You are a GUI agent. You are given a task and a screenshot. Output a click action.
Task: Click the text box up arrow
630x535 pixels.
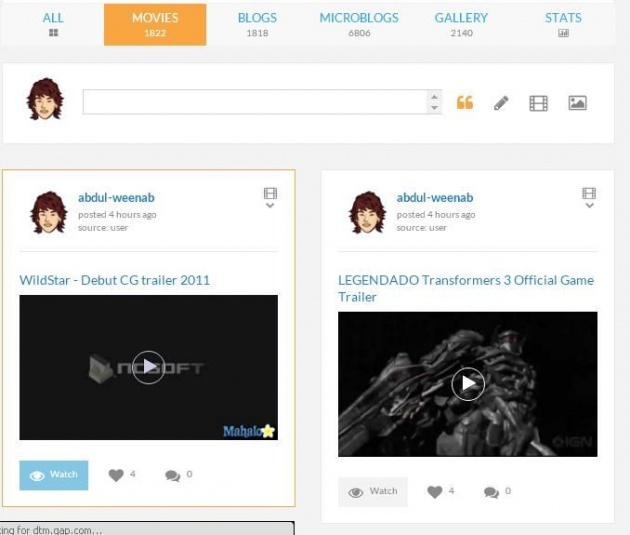[x=434, y=97]
